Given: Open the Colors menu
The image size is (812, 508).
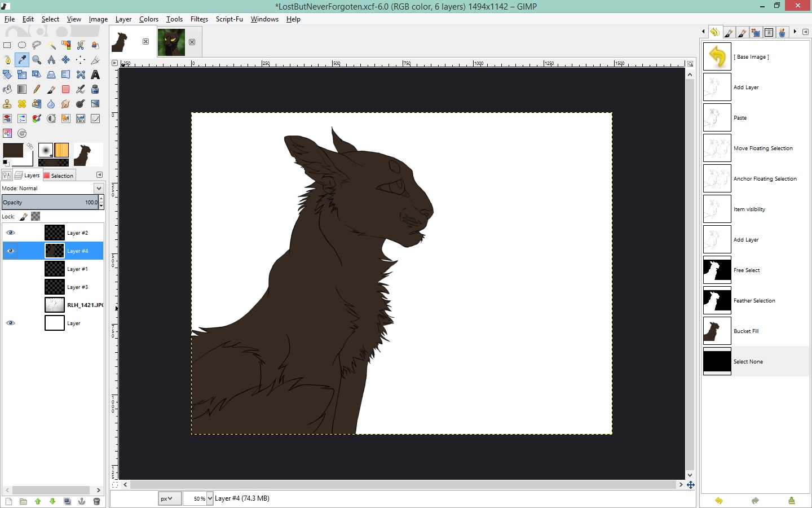Looking at the screenshot, I should coord(149,19).
